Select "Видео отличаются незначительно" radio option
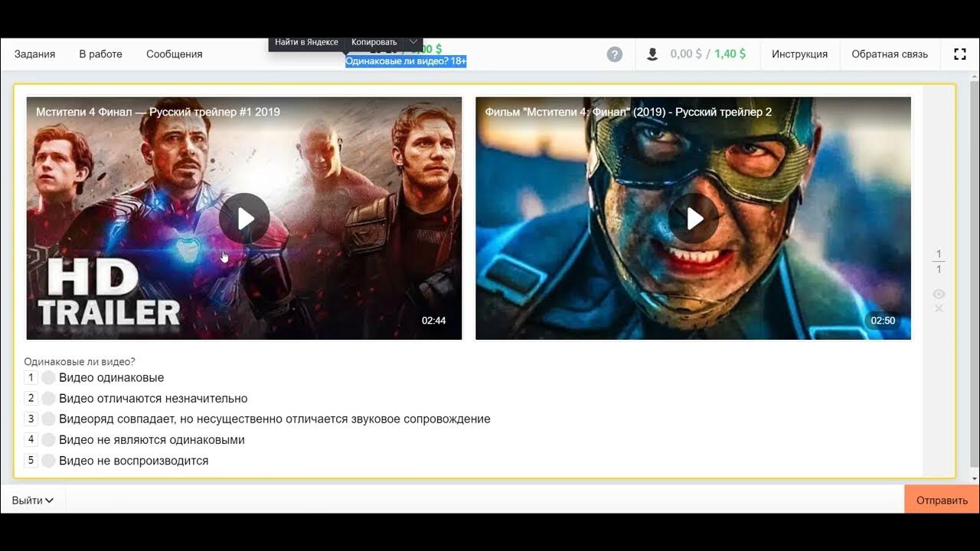The width and height of the screenshot is (980, 551). [x=48, y=398]
